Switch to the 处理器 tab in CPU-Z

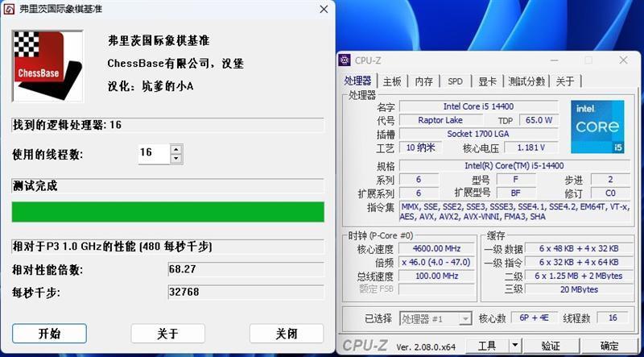pos(357,81)
